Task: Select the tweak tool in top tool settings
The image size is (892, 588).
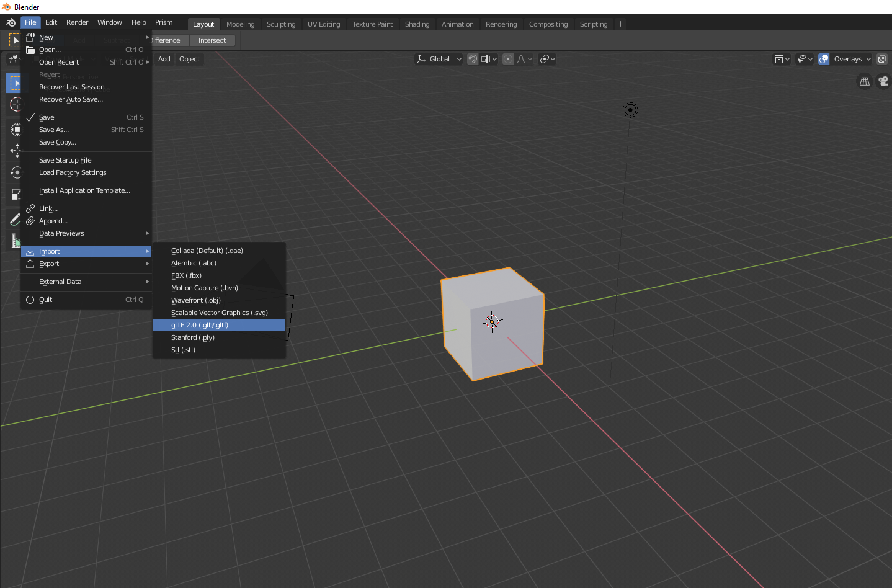Action: pyautogui.click(x=14, y=40)
